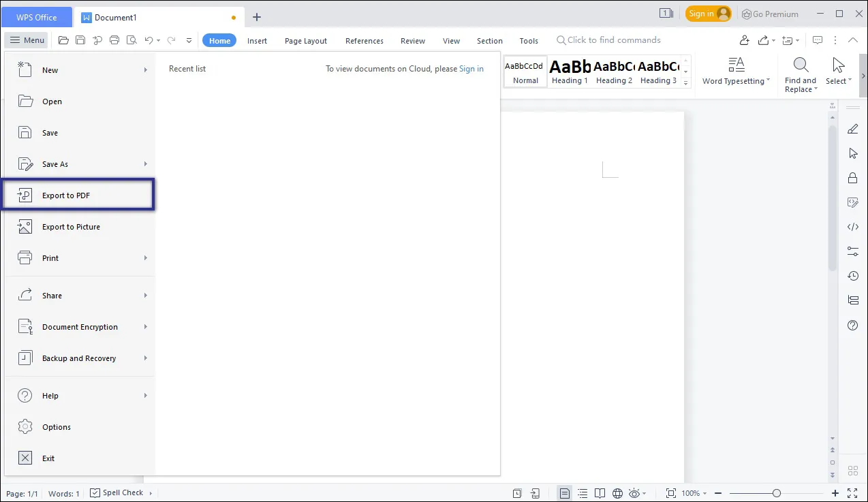Expand the styles gallery with its lower chevron
The width and height of the screenshot is (868, 502).
685,82
